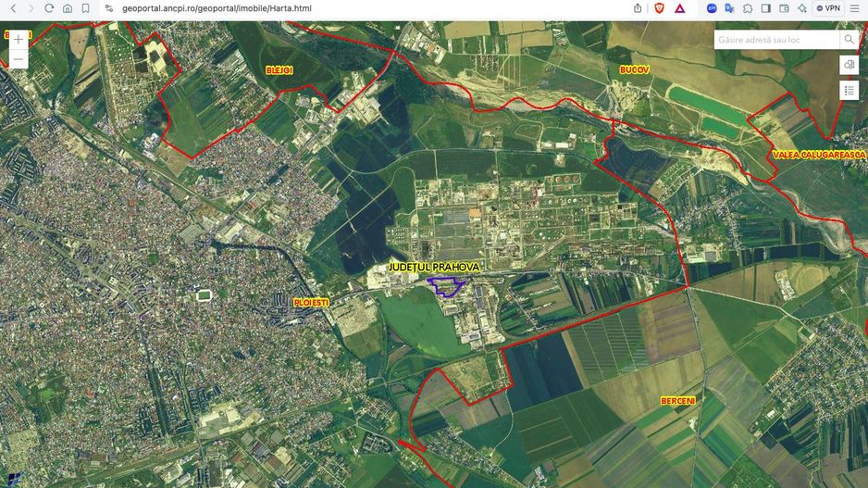This screenshot has width=868, height=488.
Task: Click the map search magnifier button
Action: 849,39
